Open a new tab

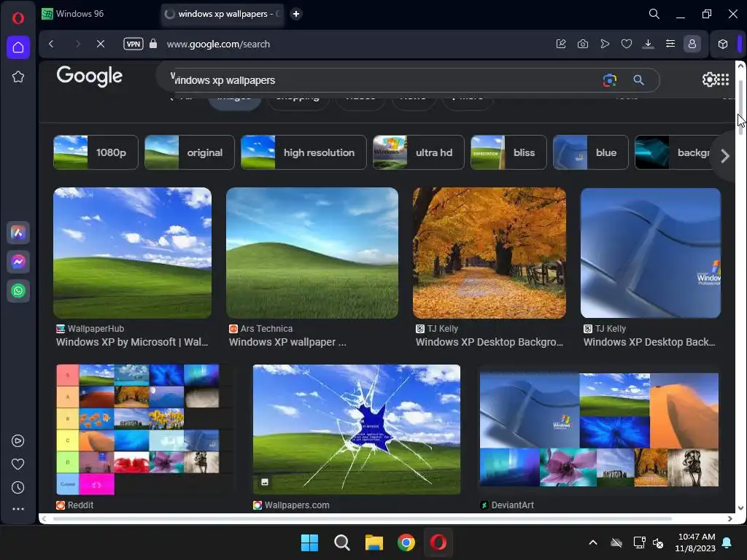click(296, 14)
